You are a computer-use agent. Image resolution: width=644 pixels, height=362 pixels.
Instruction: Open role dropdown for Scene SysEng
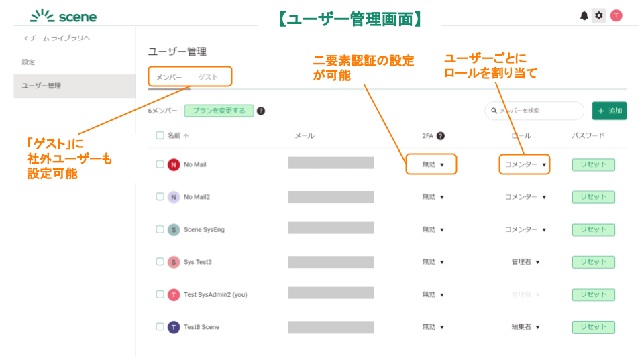525,229
